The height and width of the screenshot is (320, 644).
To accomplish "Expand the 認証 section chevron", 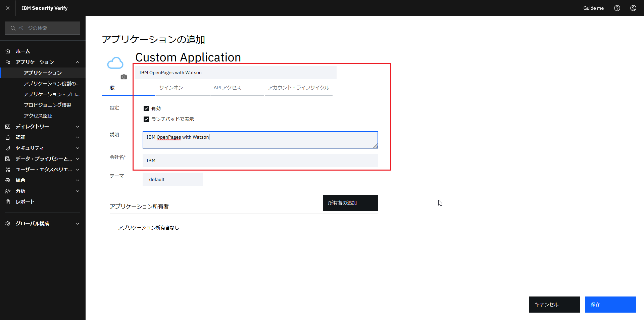I will coord(78,137).
